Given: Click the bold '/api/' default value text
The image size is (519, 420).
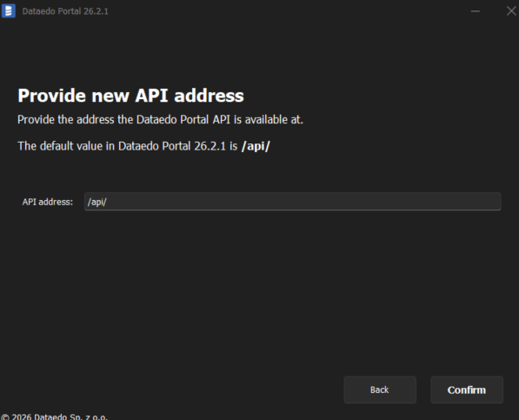Looking at the screenshot, I should 256,146.
